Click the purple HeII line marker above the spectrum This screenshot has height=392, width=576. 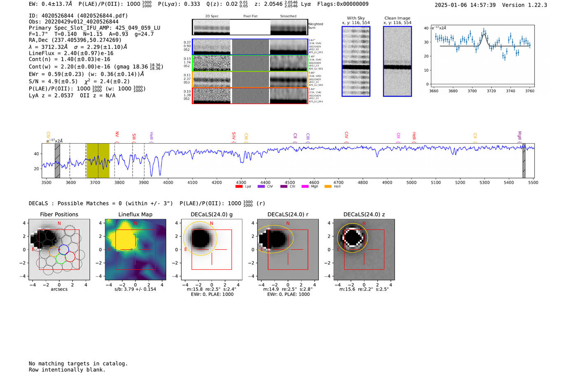point(151,137)
